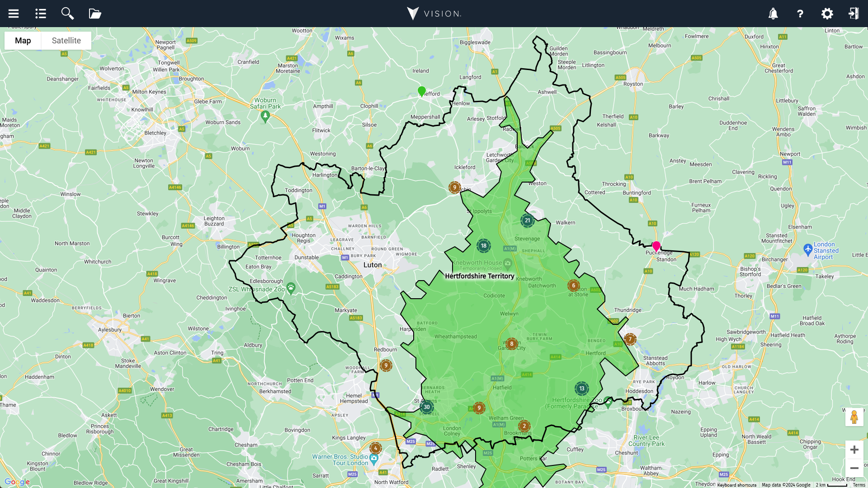Open the folder icon in the toolbar
This screenshot has height=488, width=868.
pyautogui.click(x=95, y=14)
